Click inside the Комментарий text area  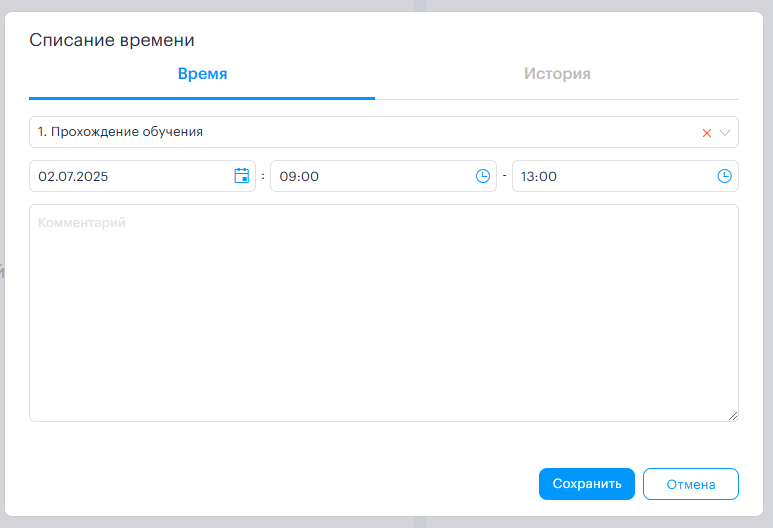click(x=384, y=313)
